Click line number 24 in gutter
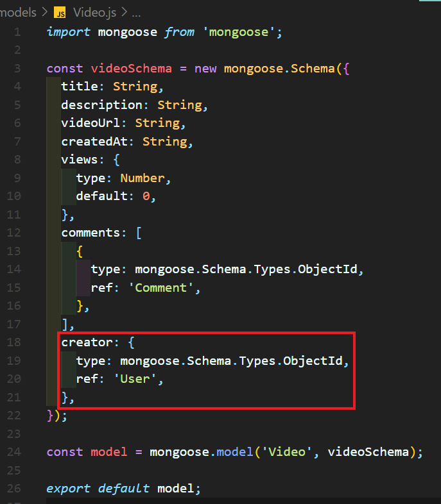The width and height of the screenshot is (441, 504). (x=14, y=452)
